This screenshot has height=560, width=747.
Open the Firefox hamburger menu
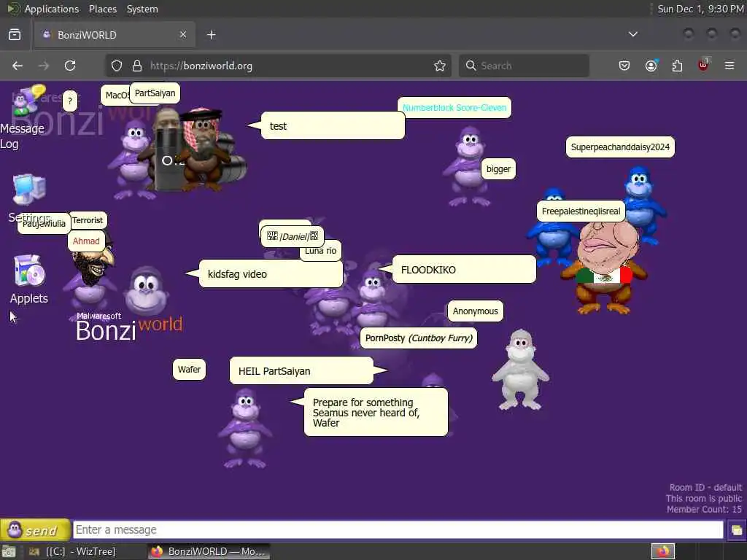coord(729,66)
